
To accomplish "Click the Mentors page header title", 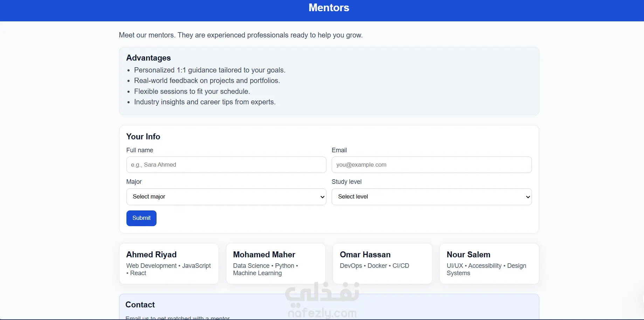I will tap(329, 8).
